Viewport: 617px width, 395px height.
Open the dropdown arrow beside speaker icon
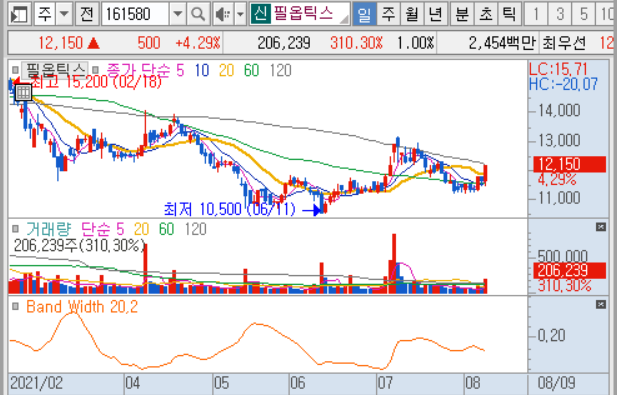[x=240, y=14]
